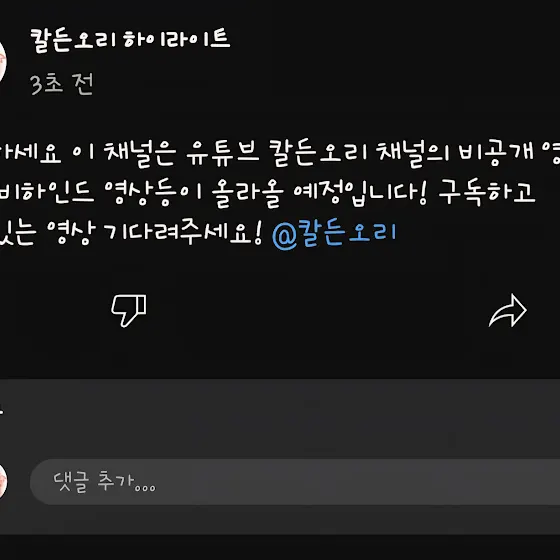Follow the blue @칼든오리 mention link
560x560 pixels.
click(334, 233)
